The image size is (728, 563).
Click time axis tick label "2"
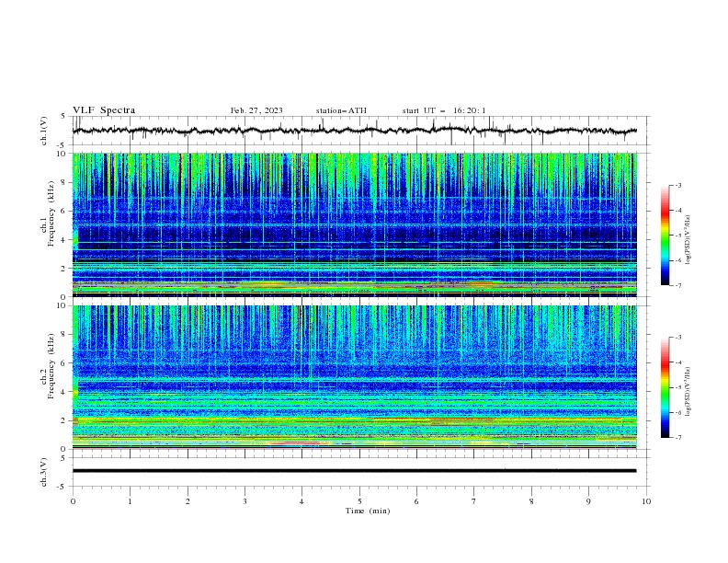(x=188, y=501)
